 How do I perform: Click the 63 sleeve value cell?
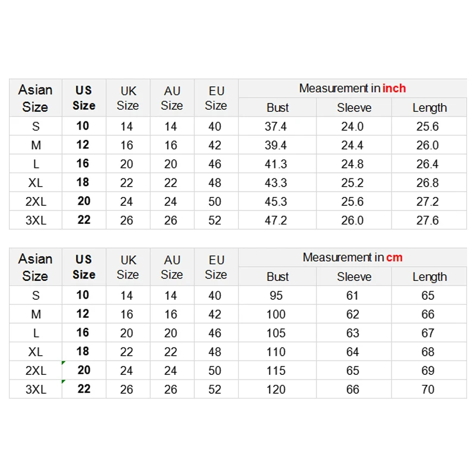pyautogui.click(x=353, y=333)
